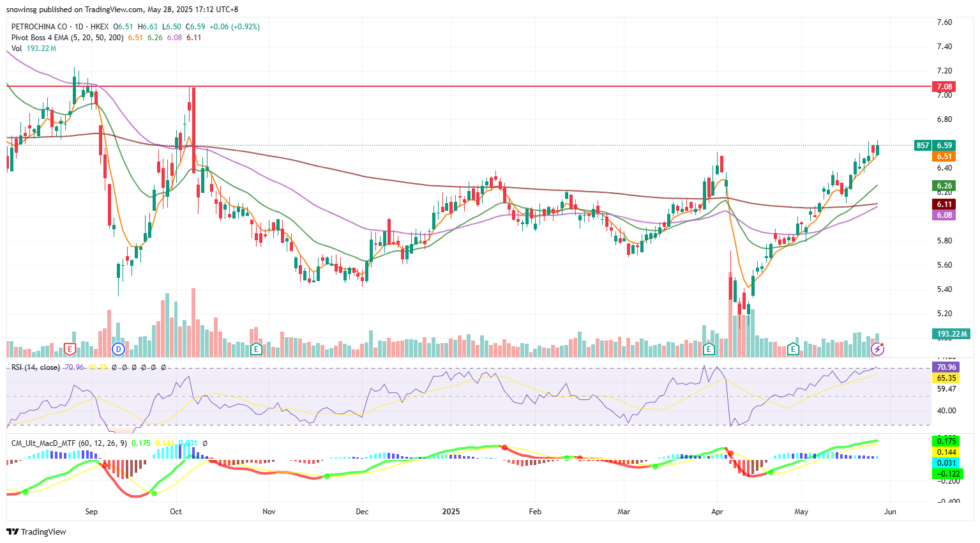The height and width of the screenshot is (543, 980).
Task: Click the purple lightning event icon
Action: click(x=878, y=349)
